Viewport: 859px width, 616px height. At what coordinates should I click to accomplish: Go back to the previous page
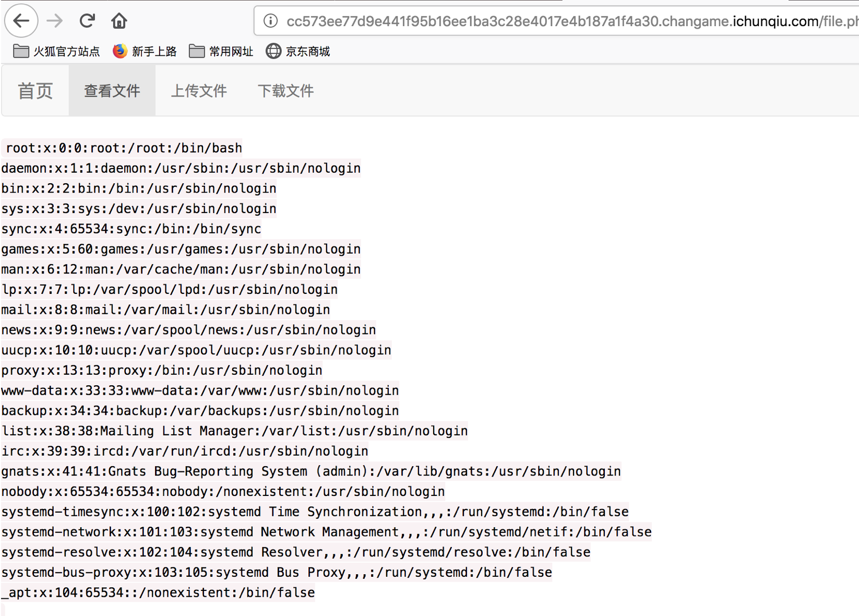coord(21,21)
